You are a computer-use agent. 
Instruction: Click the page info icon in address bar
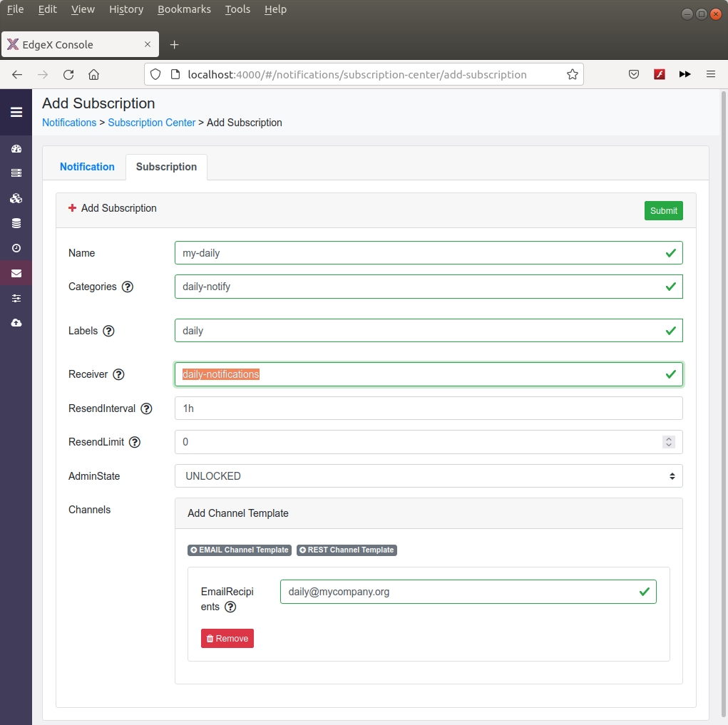pos(175,75)
